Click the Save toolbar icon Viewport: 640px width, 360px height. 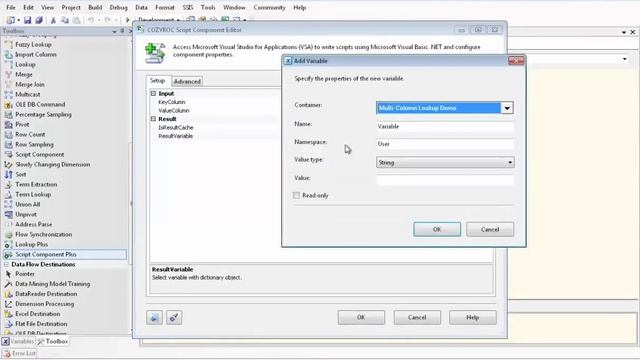pos(27,20)
